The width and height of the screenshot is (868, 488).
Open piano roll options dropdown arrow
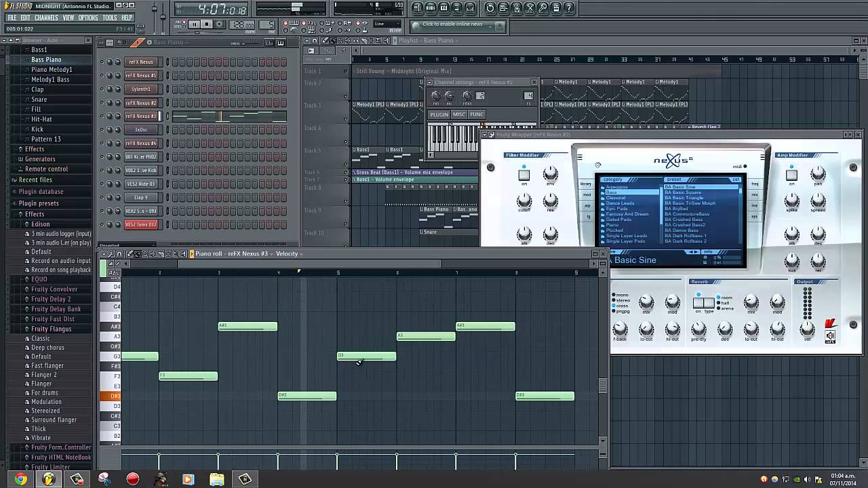[104, 253]
